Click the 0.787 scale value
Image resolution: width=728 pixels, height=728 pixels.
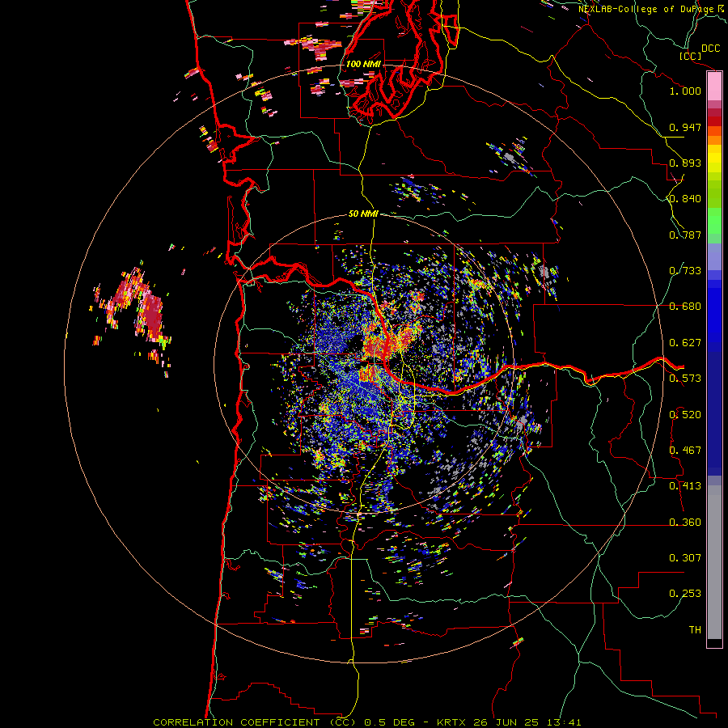pos(685,235)
